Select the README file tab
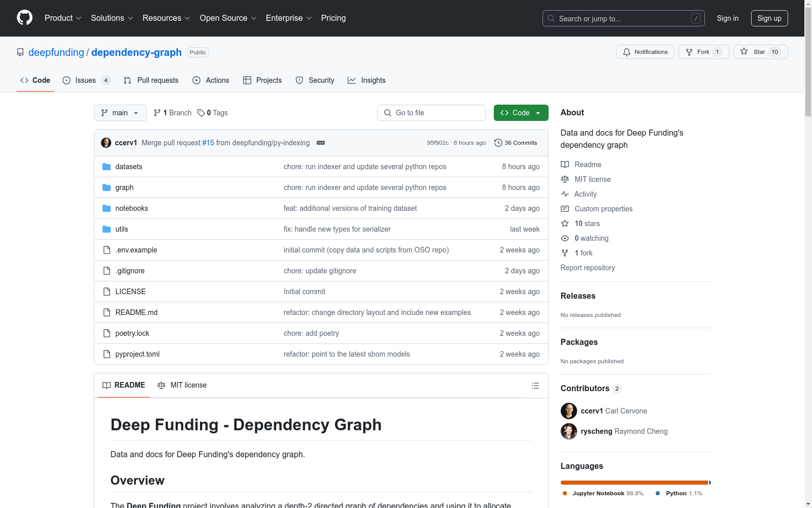This screenshot has width=812, height=508. [x=124, y=385]
